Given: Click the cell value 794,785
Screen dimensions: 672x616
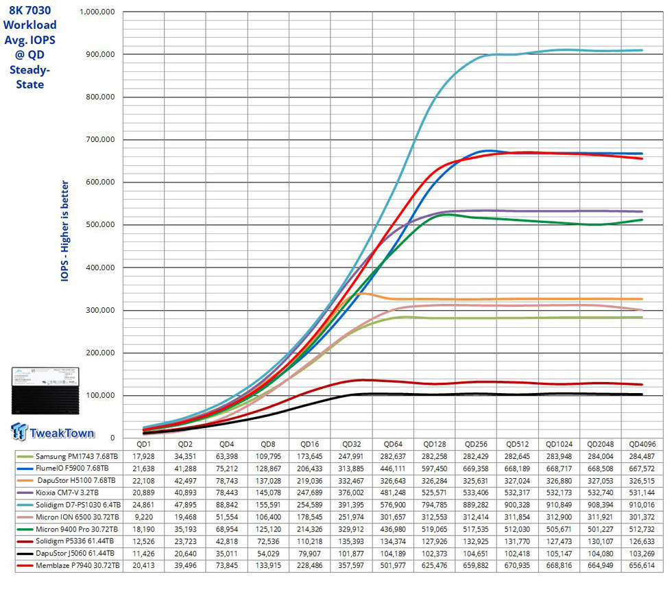Looking at the screenshot, I should (435, 505).
